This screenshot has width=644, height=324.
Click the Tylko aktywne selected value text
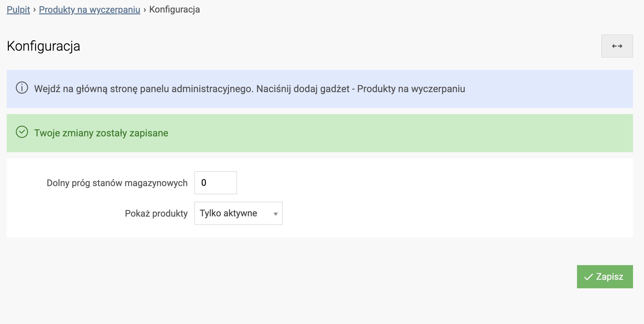tap(228, 213)
